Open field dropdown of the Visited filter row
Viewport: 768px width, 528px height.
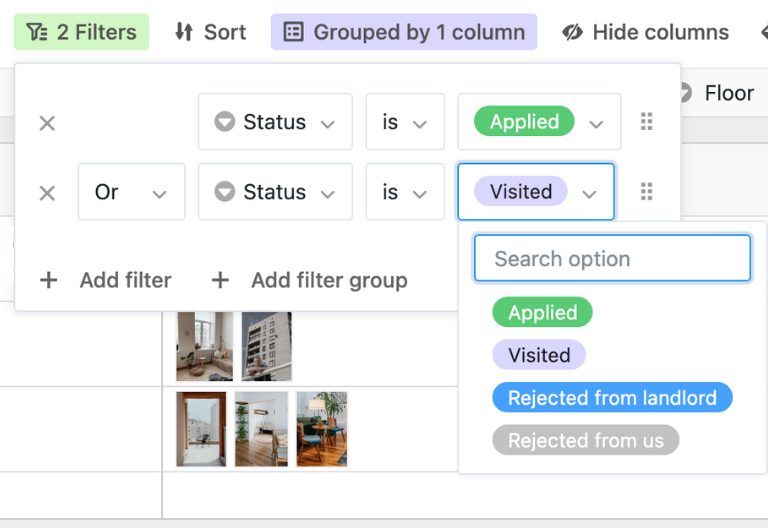click(275, 192)
